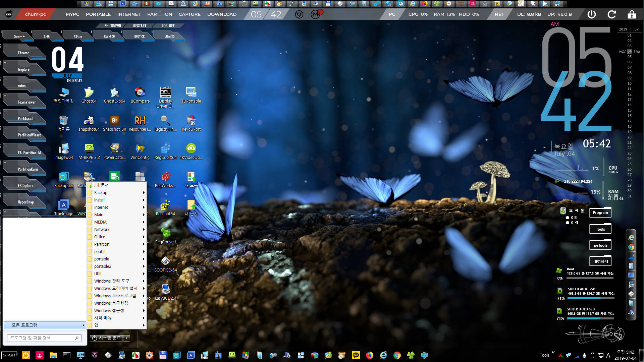Open the DOWNLOAD top menu

222,14
